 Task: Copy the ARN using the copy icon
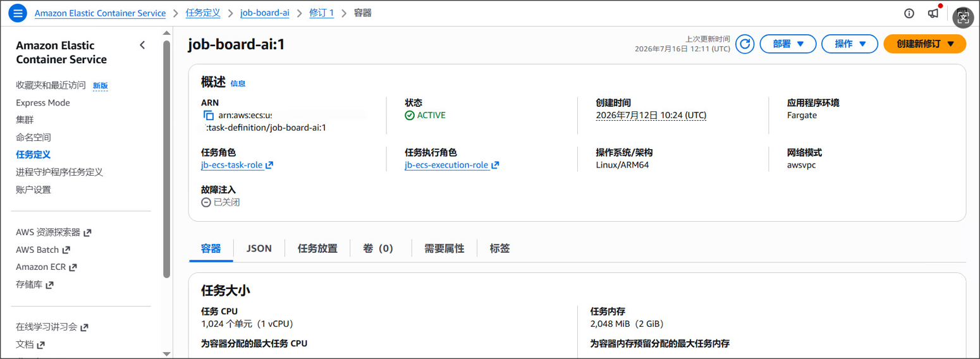(x=209, y=115)
